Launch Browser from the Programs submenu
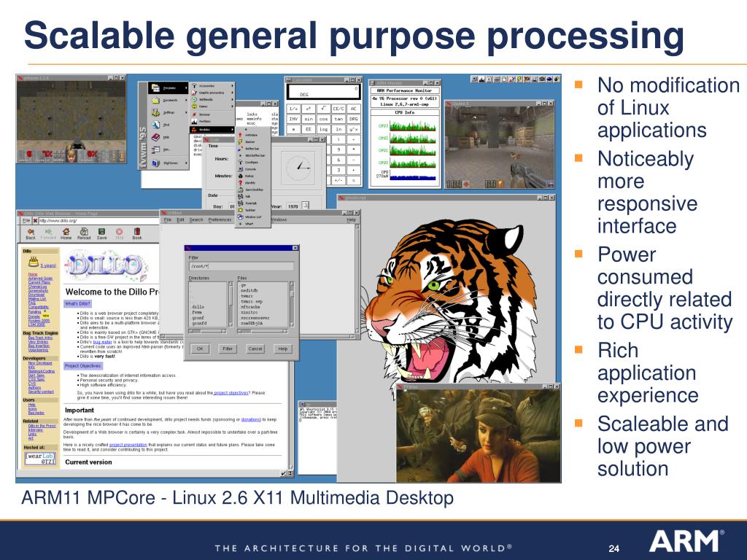Viewport: 747px width, 560px height. point(212,114)
